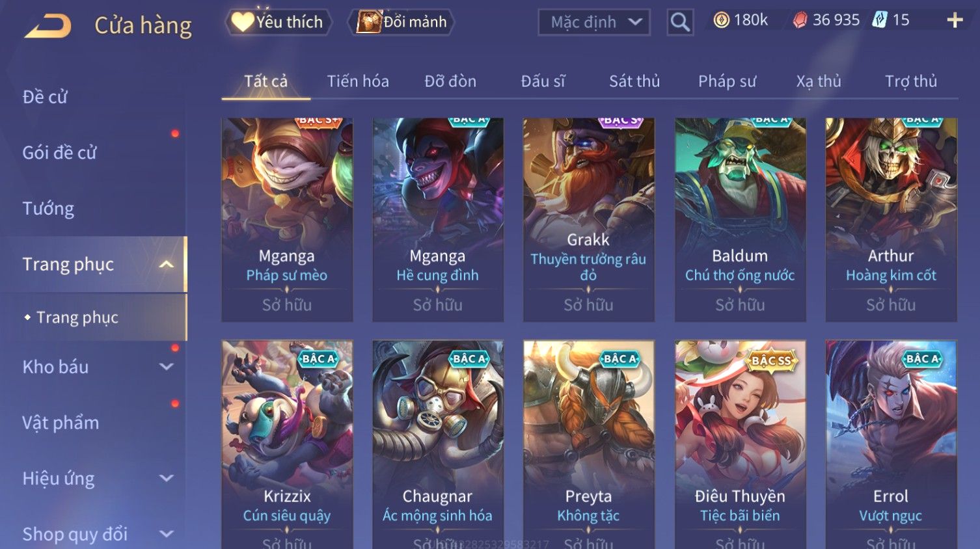Click the blue voucher ticket icon
Screen dimensions: 980x549
pyautogui.click(x=880, y=20)
